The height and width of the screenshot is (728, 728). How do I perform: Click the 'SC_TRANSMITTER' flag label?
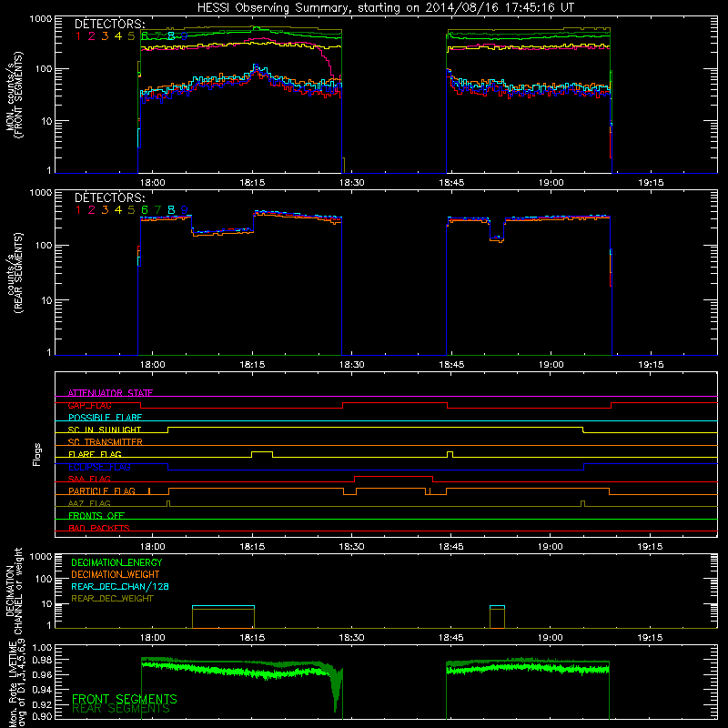[106, 442]
